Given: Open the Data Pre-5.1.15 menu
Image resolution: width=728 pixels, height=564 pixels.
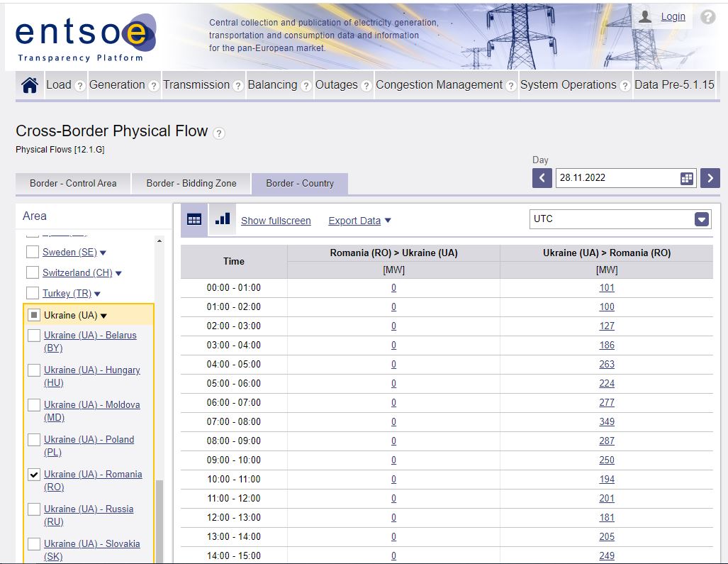Looking at the screenshot, I should (x=674, y=84).
